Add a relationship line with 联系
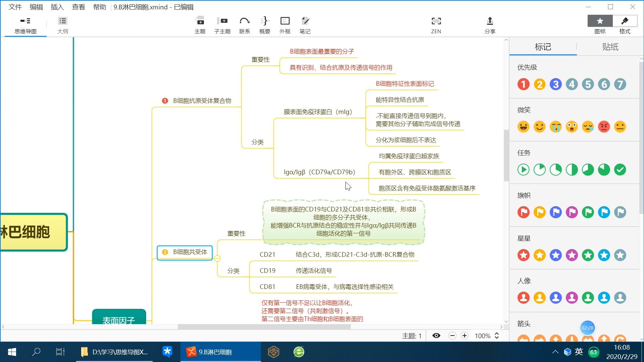644x362 pixels. (245, 25)
